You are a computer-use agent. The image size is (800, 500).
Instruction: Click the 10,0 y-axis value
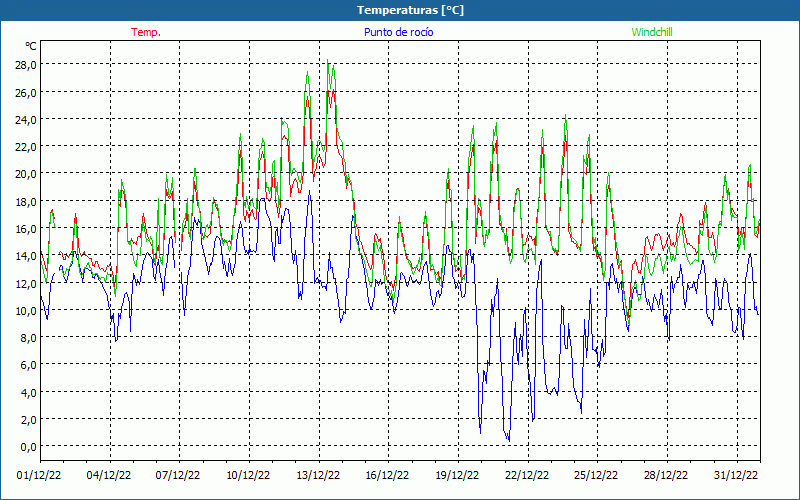[27, 310]
